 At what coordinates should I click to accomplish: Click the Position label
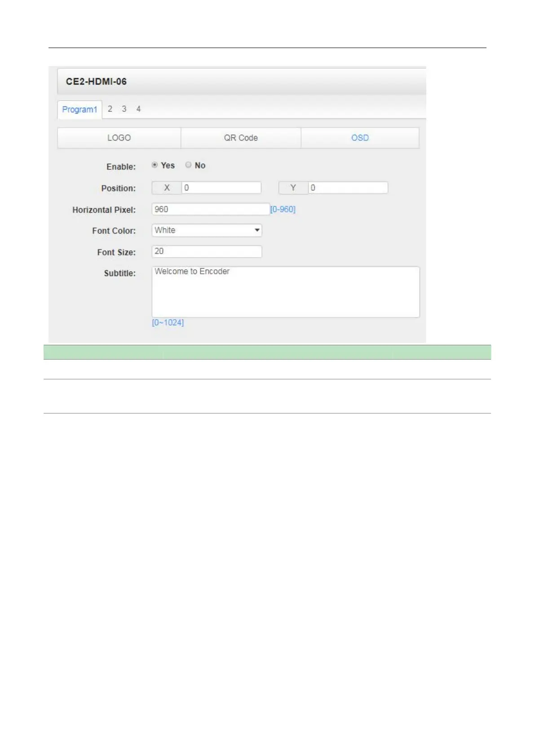pos(118,188)
